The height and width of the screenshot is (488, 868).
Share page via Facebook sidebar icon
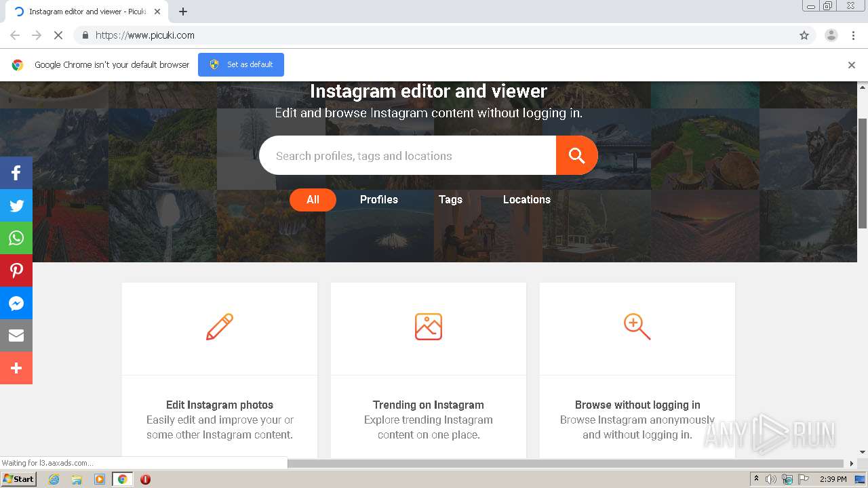click(16, 173)
